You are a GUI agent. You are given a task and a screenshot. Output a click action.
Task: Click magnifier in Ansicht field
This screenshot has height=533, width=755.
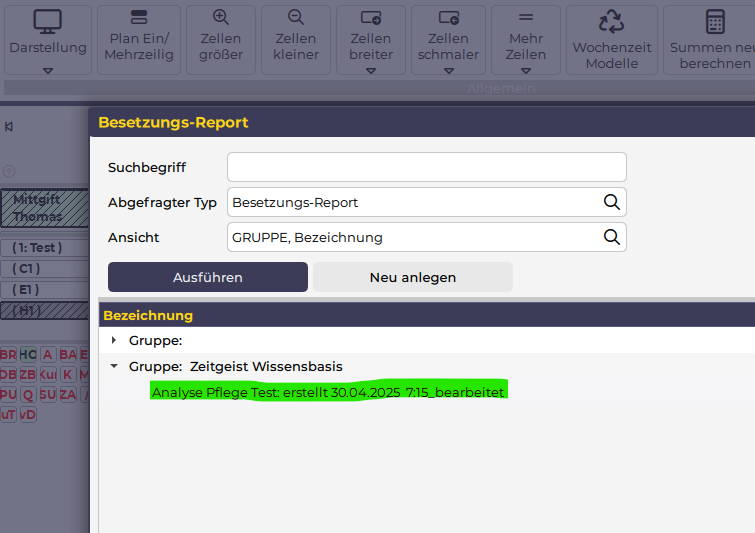612,237
